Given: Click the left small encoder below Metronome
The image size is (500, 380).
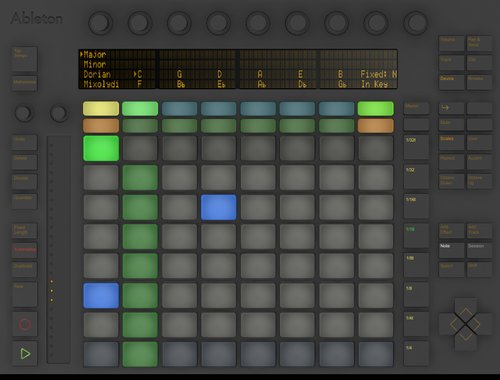Looking at the screenshot, I should pos(24,113).
